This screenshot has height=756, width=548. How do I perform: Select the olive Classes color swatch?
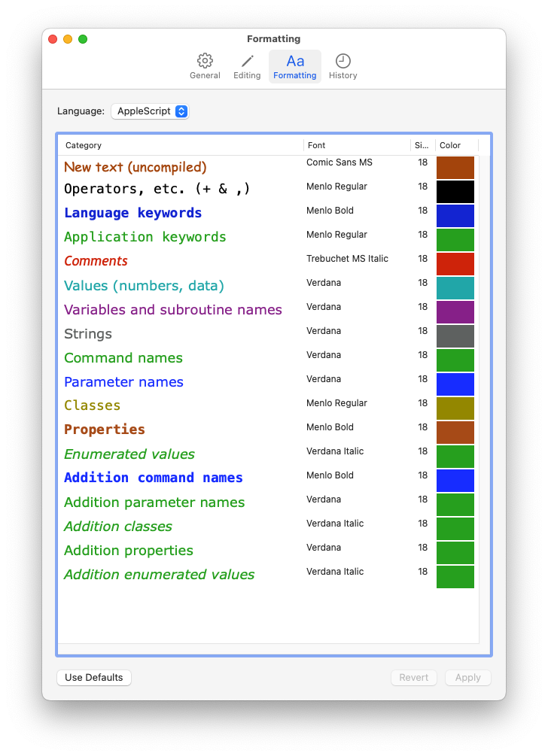tap(455, 408)
